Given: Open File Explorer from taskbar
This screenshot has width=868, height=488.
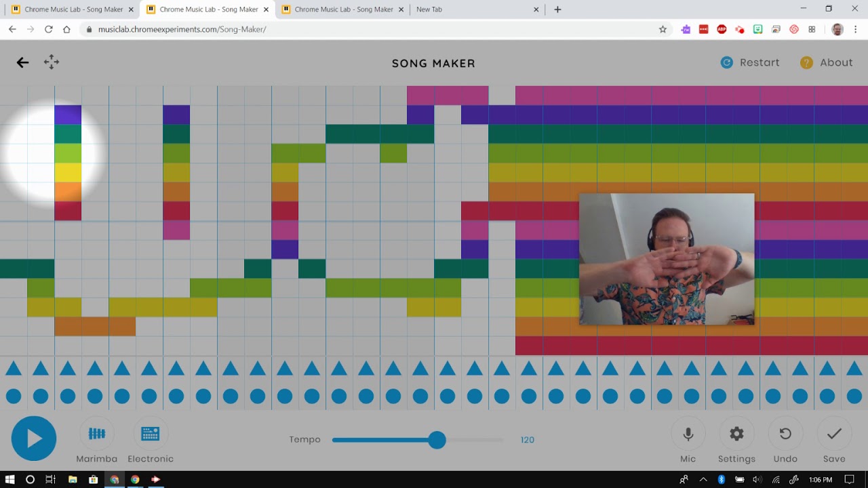Looking at the screenshot, I should [x=73, y=479].
